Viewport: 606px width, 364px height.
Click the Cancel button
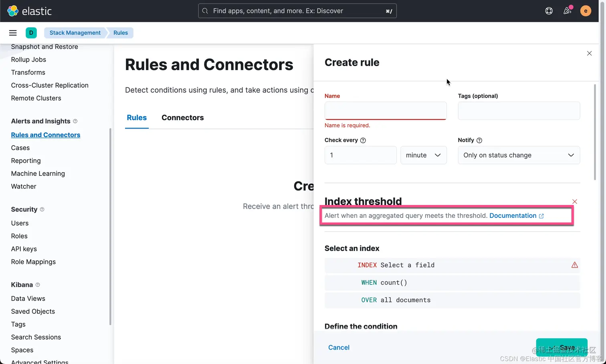(339, 348)
